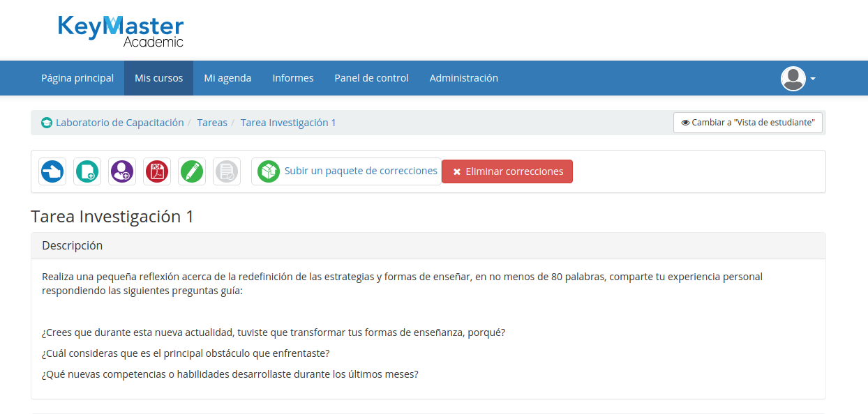Image resolution: width=868 pixels, height=414 pixels.
Task: Switch to "Vista de estudiante"
Action: click(748, 123)
